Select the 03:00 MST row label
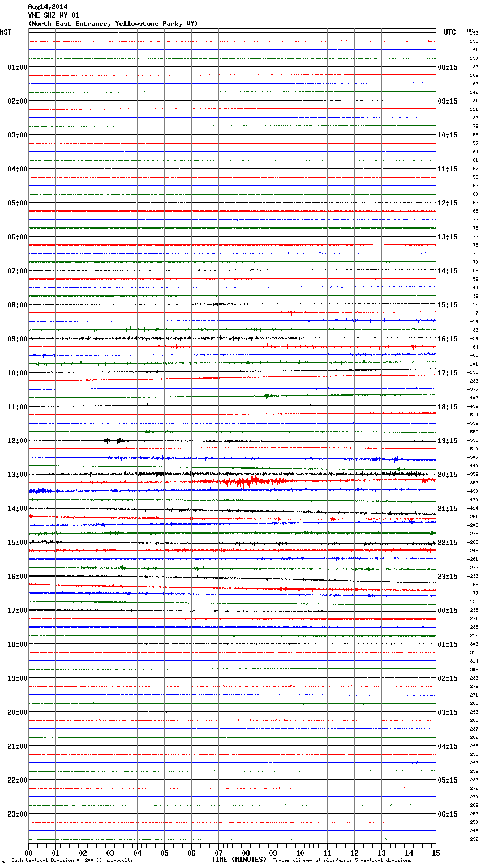 coord(18,135)
